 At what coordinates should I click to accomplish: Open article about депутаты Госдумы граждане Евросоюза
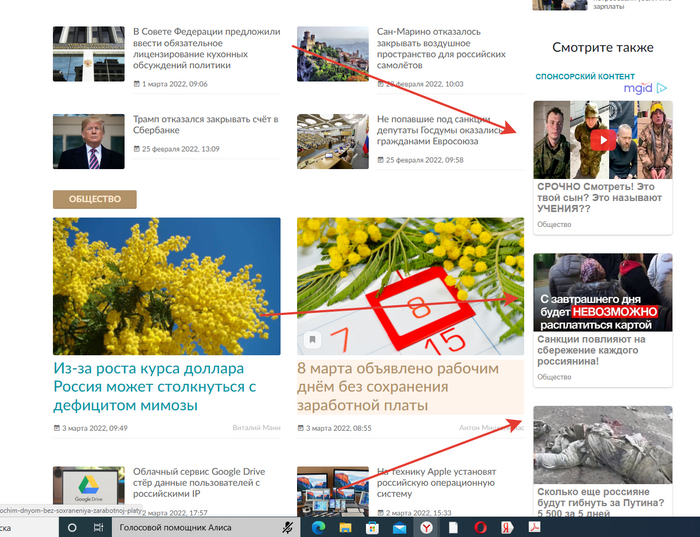tap(440, 130)
